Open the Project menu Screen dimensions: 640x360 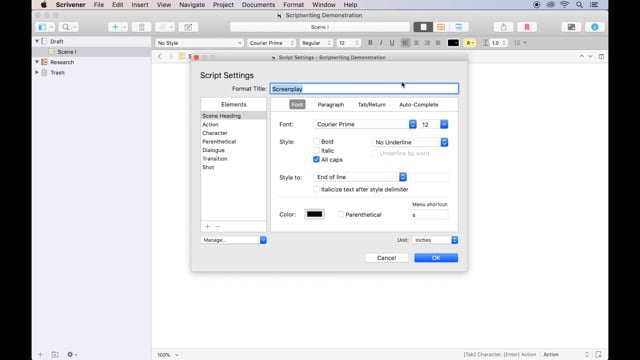coord(223,5)
